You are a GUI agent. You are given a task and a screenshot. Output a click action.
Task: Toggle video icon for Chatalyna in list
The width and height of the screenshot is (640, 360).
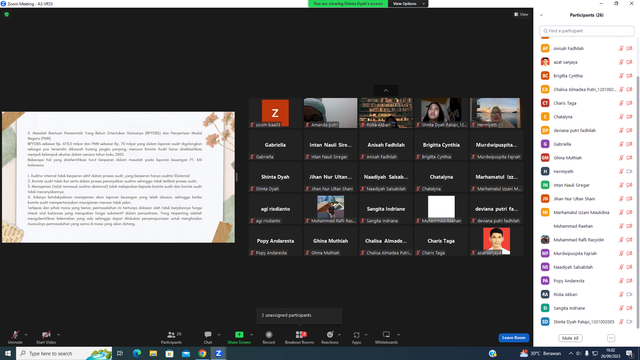point(629,117)
